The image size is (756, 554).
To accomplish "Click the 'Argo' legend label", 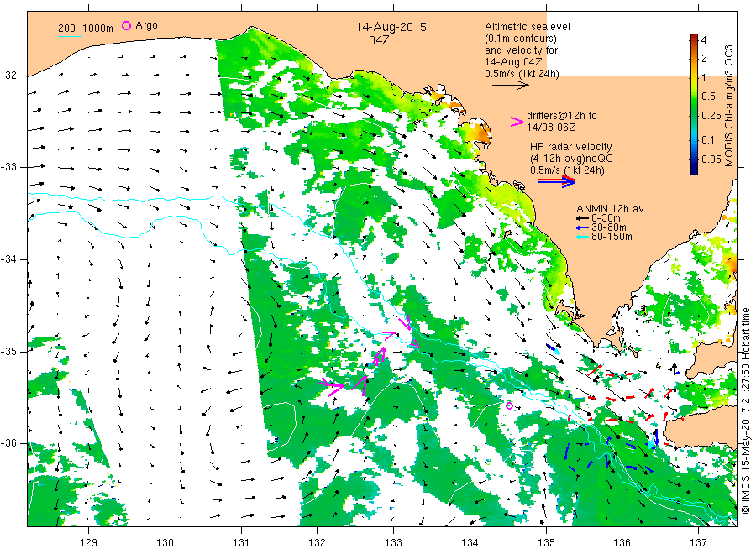I will click(x=146, y=25).
